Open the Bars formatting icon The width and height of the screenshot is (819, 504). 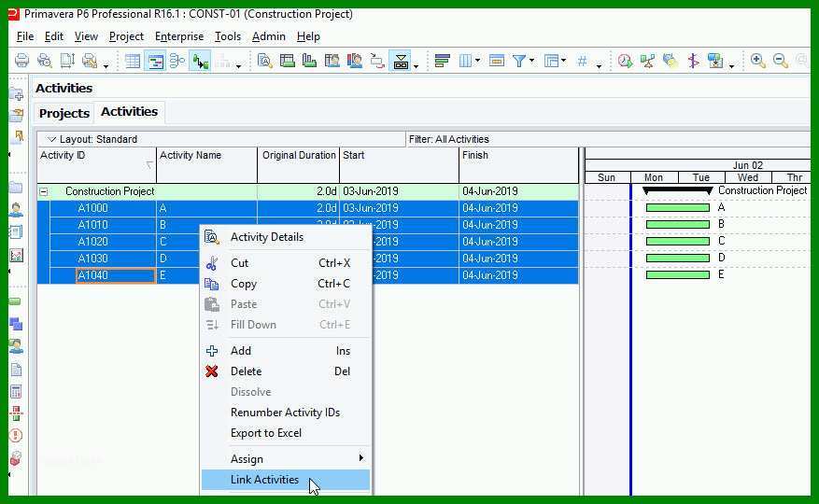pos(443,61)
